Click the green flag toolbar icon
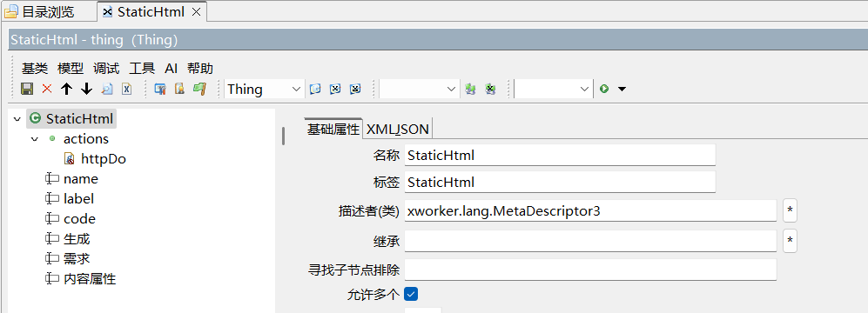This screenshot has width=868, height=313. click(200, 89)
